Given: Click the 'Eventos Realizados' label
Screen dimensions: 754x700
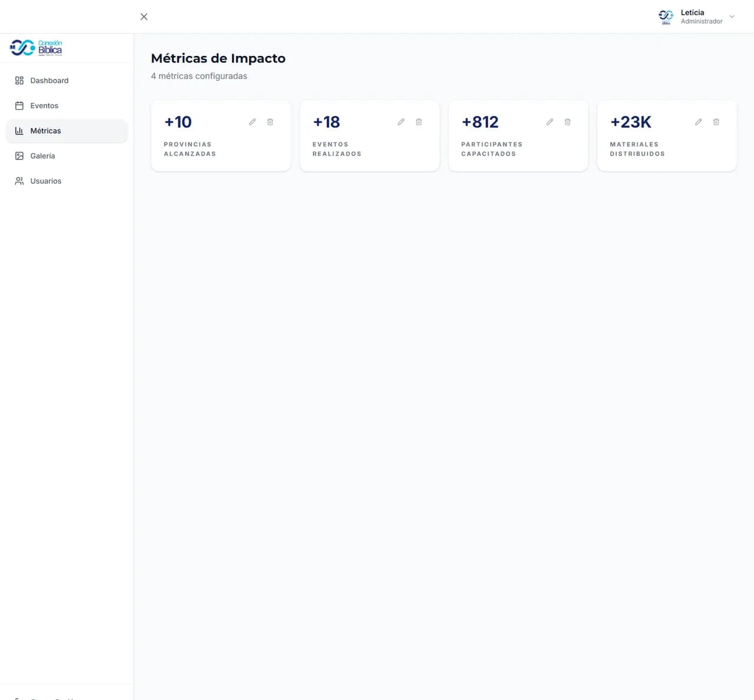Looking at the screenshot, I should (337, 149).
